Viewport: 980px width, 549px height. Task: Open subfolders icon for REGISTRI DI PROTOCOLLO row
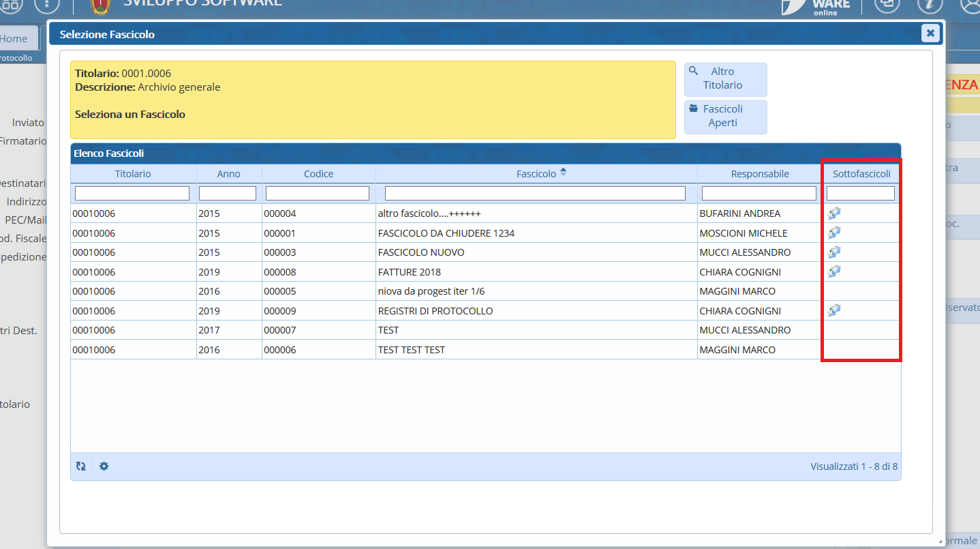(x=833, y=310)
